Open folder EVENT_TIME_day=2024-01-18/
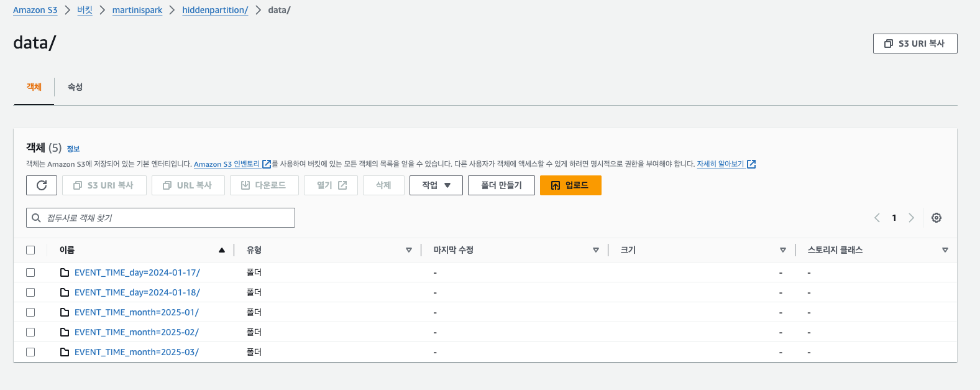980x390 pixels. click(137, 292)
